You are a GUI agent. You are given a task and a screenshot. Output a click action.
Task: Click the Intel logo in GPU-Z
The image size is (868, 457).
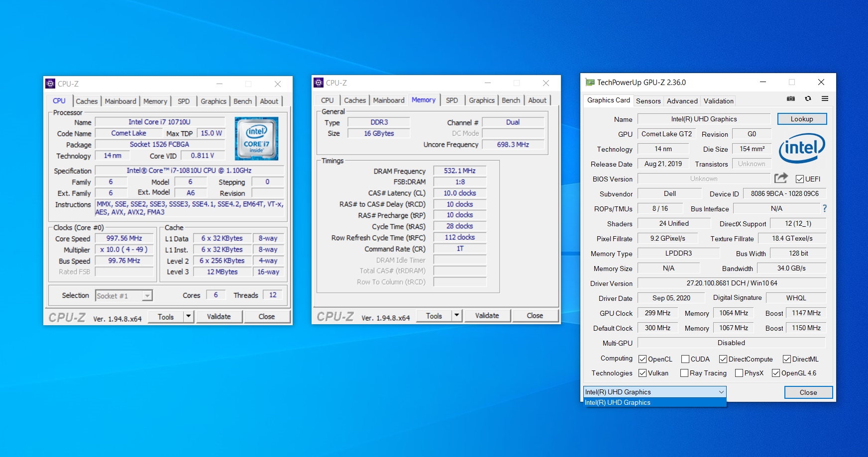tap(802, 149)
